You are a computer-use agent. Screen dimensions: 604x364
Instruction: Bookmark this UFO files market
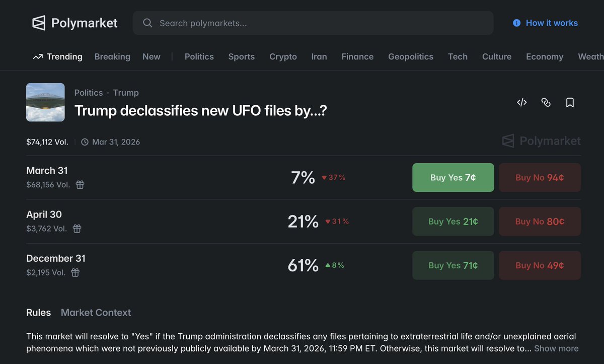pyautogui.click(x=570, y=103)
